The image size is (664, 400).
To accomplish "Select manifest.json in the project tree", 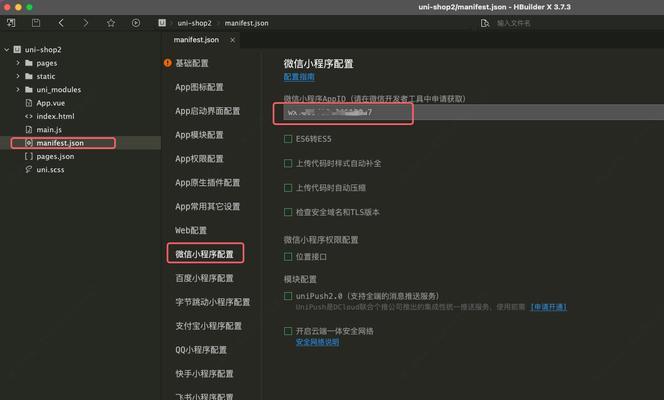I will [60, 143].
